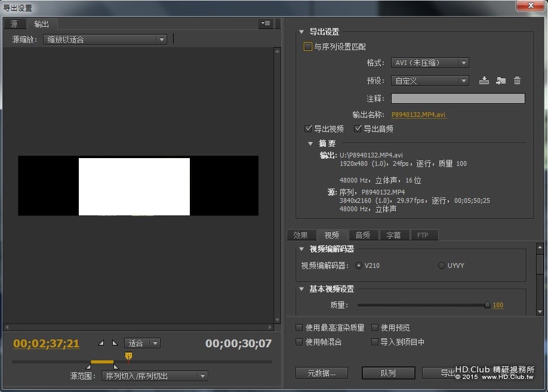
Task: Select V210 codec radio button
Action: (x=359, y=266)
